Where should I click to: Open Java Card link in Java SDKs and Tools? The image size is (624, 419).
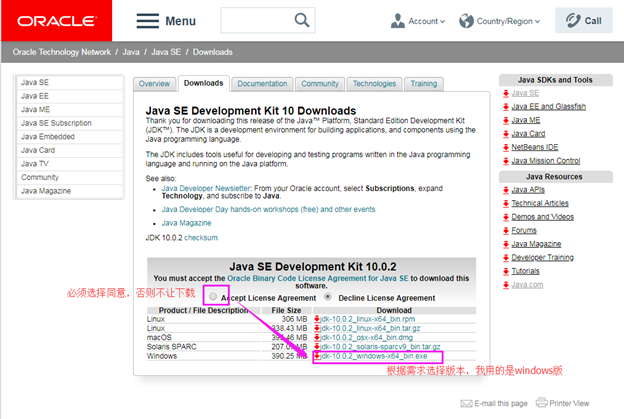(528, 134)
